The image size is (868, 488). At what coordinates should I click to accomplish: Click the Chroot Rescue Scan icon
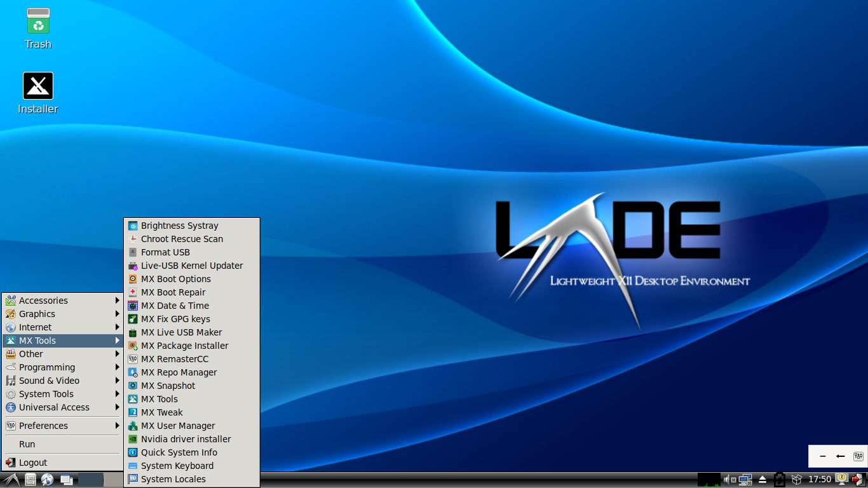133,239
